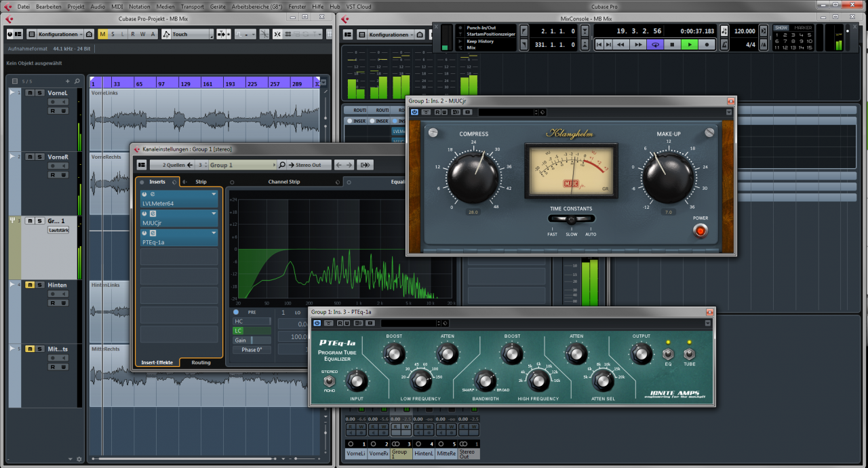Select the Insert-Effekte tab

click(x=157, y=363)
